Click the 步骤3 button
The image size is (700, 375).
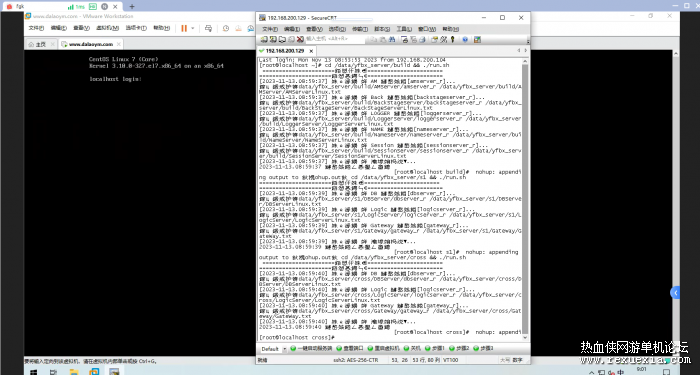click(483, 348)
